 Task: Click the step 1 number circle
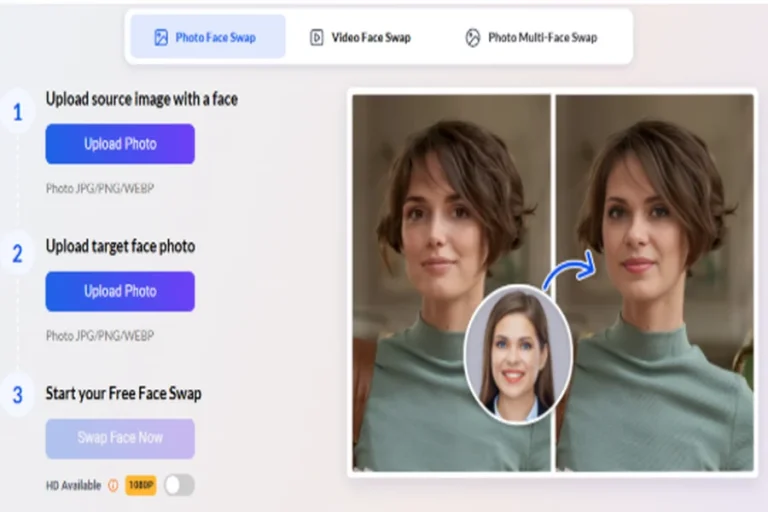click(x=17, y=112)
